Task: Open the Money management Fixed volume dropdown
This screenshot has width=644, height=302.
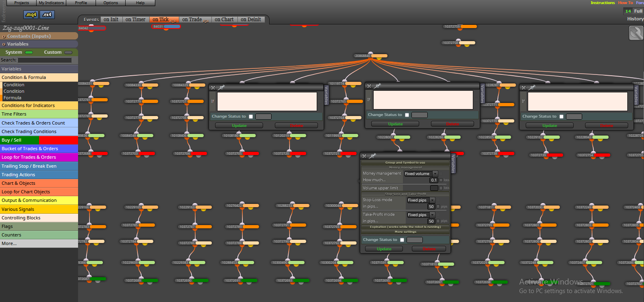Action: pyautogui.click(x=421, y=174)
